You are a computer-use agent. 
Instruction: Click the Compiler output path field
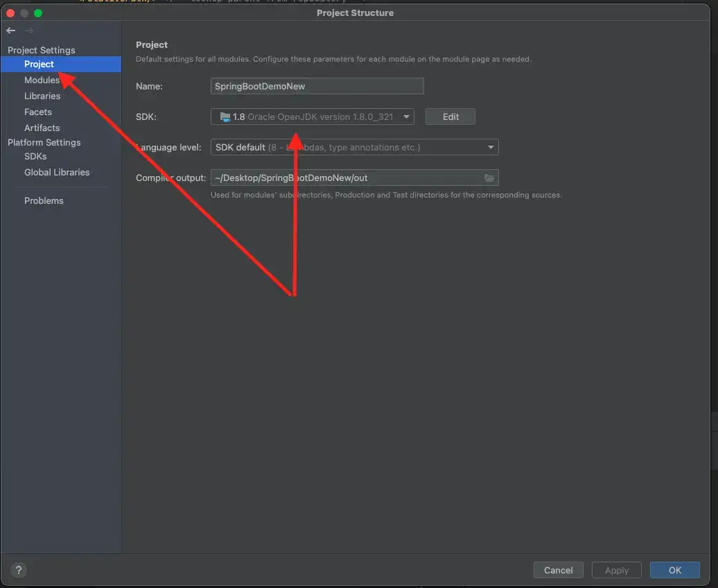(x=347, y=178)
